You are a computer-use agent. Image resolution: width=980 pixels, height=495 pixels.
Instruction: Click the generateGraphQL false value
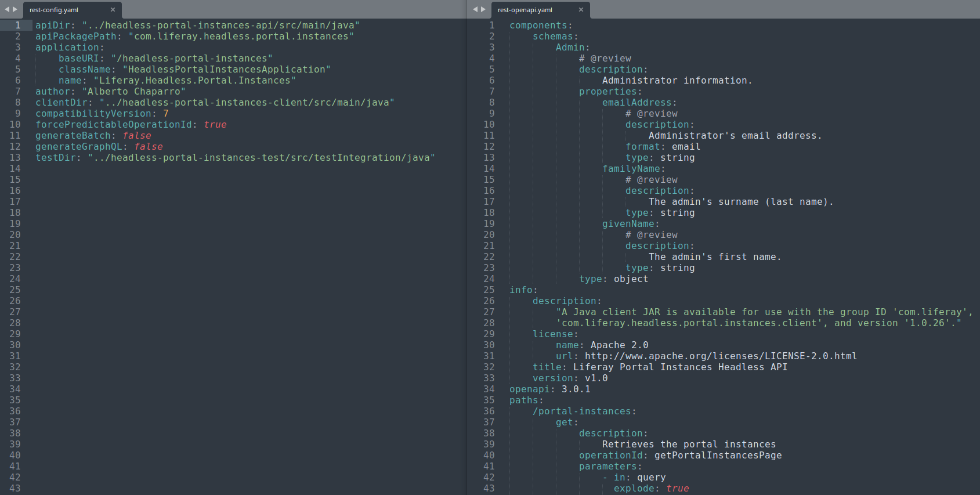[149, 147]
